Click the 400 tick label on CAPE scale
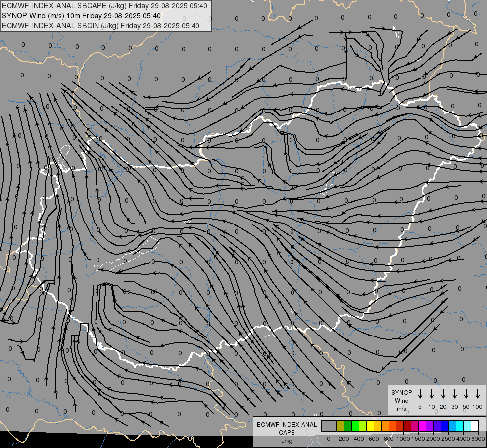Screen dimensions: 487x448 359,439
